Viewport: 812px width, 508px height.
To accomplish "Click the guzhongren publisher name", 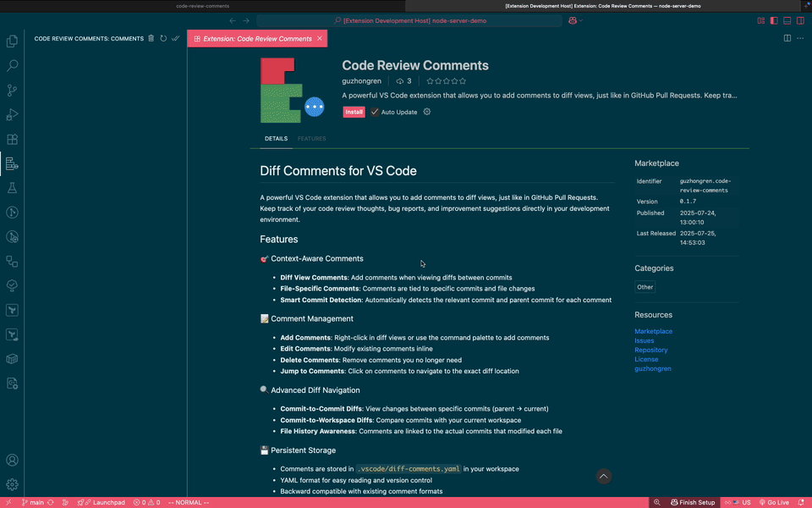I will (361, 81).
